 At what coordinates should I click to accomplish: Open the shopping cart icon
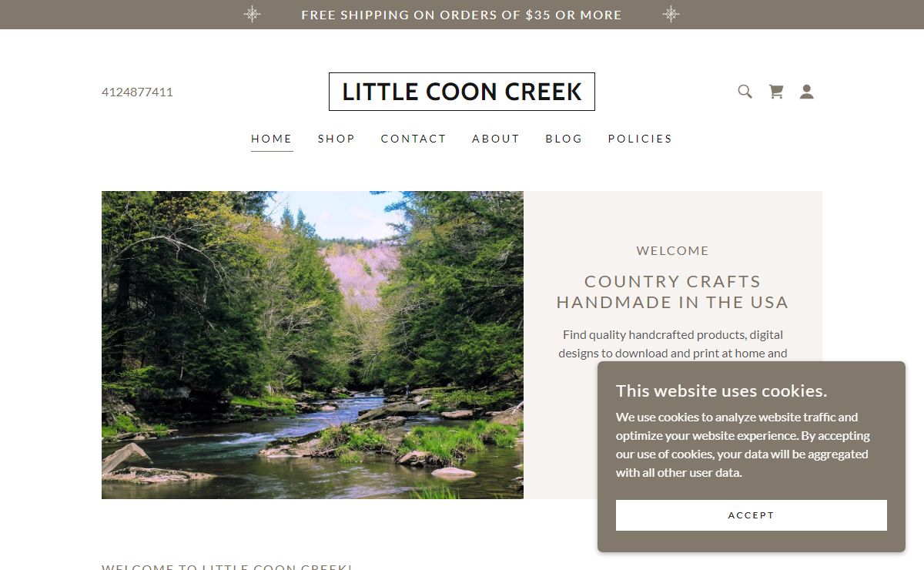[x=776, y=92]
